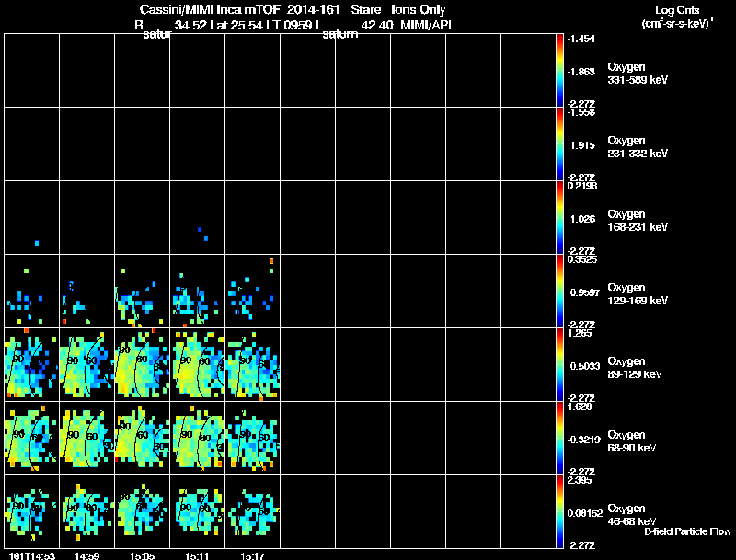This screenshot has width=736, height=560.
Task: Select the 89-129 keV image at 14:59
Action: pos(86,365)
